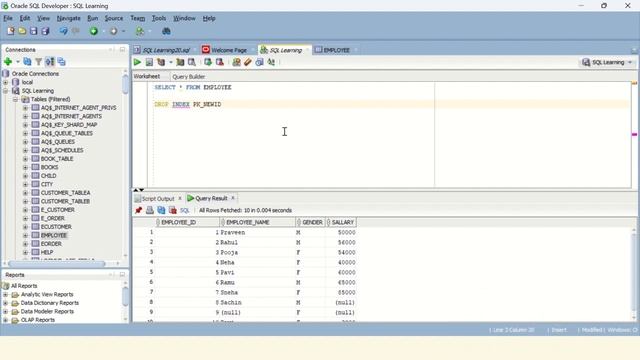Image resolution: width=640 pixels, height=360 pixels.
Task: Open the File menu
Action: (8, 18)
